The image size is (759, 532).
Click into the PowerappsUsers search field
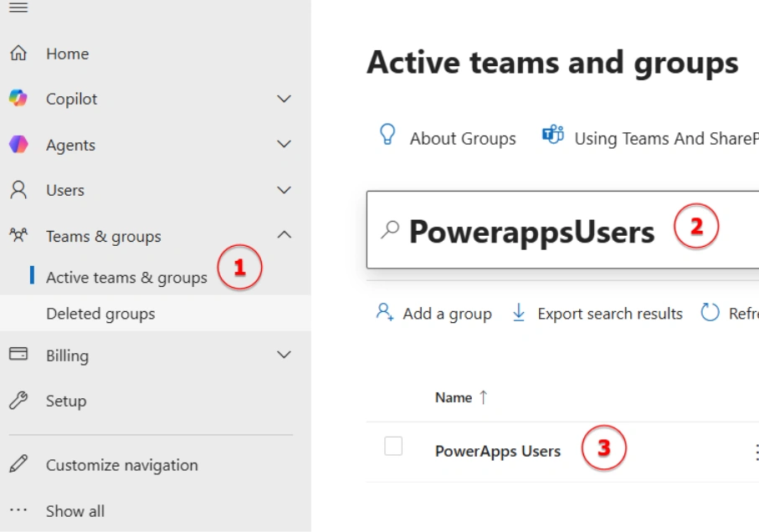(562, 230)
